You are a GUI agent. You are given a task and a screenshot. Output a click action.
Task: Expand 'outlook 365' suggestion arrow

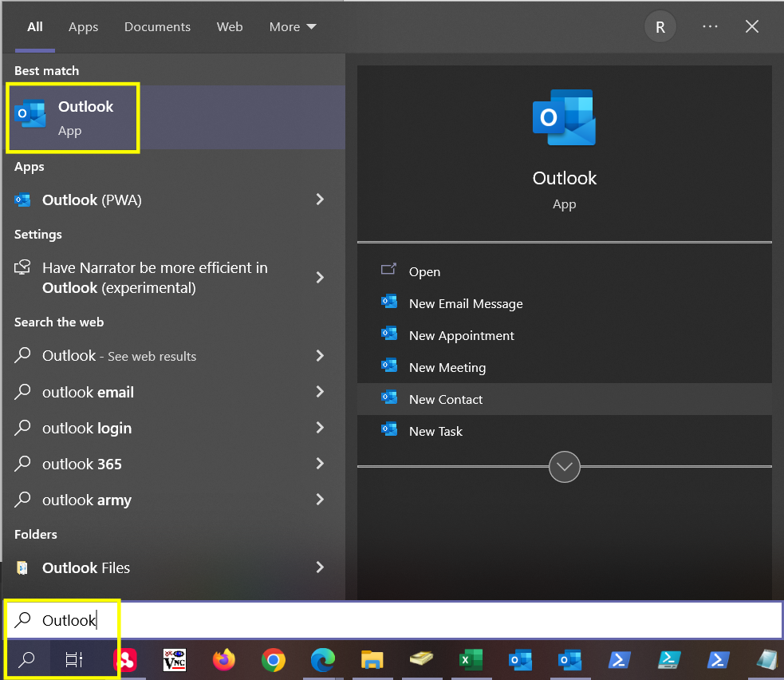(320, 464)
